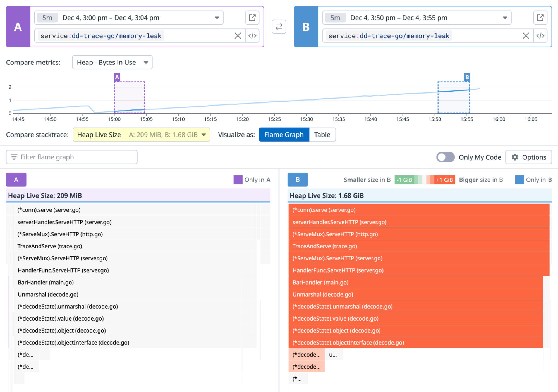Click the Only in B legend label
558x392 pixels.
tap(539, 180)
